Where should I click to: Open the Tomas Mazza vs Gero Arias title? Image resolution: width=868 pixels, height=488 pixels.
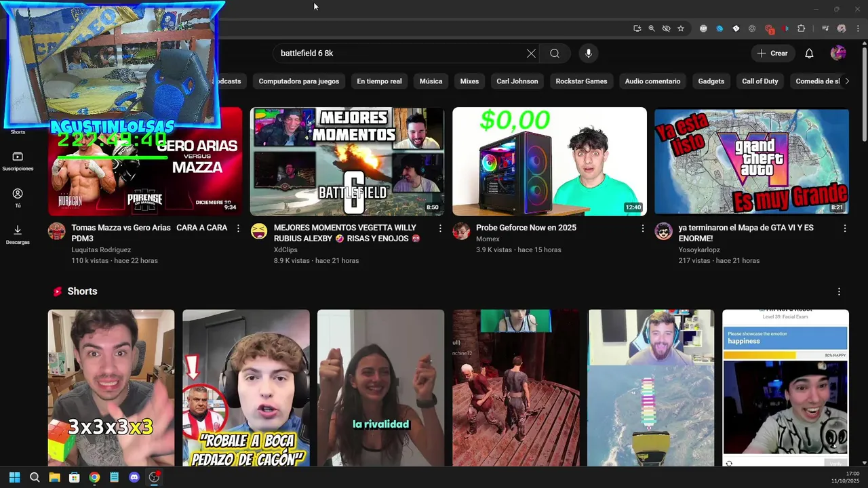149,233
